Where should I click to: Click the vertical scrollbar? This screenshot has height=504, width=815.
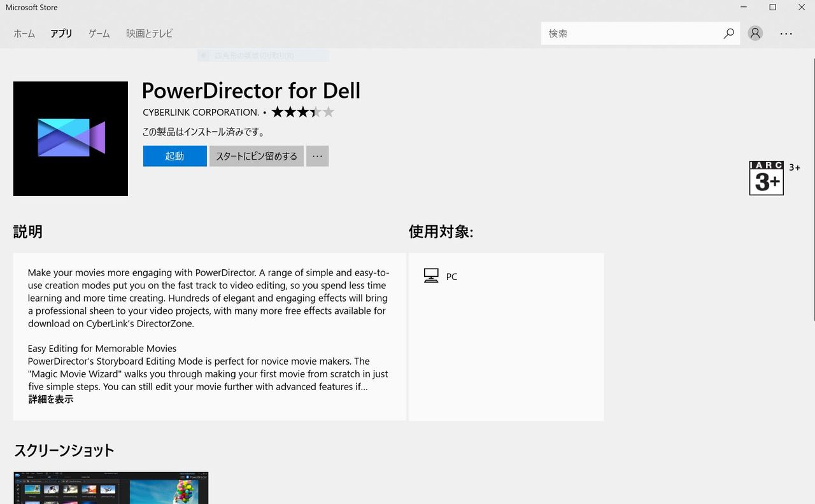(813, 191)
